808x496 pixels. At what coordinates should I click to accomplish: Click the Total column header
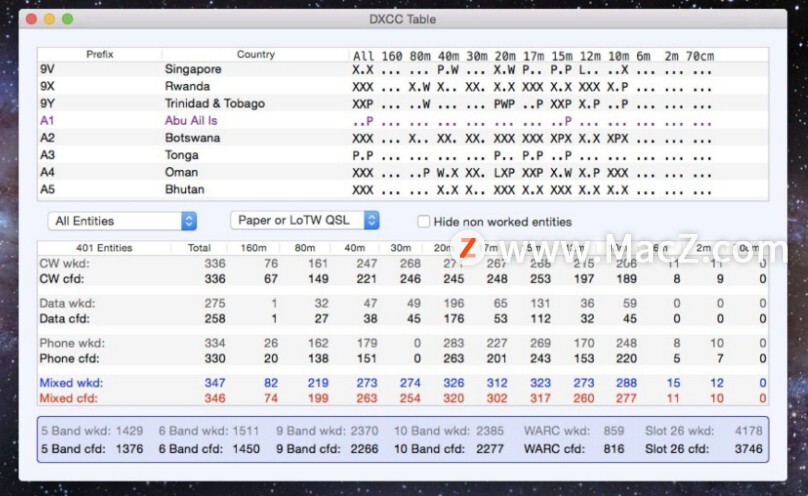tap(199, 248)
